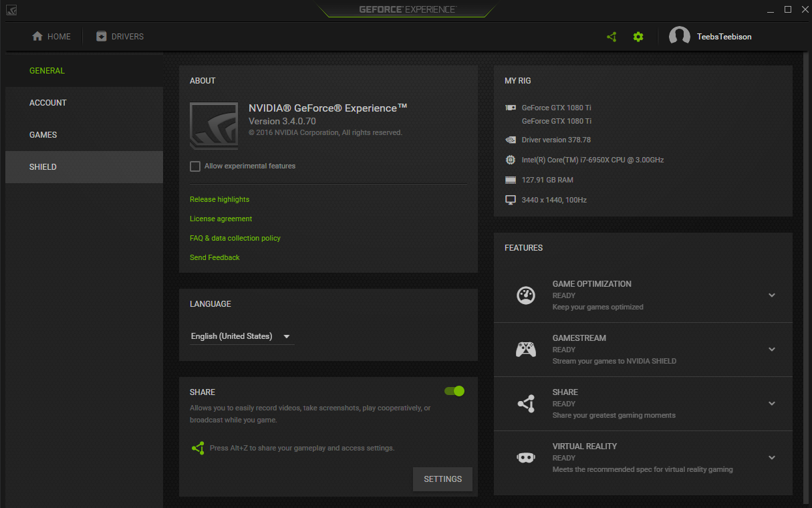
Task: Close the GeForce Experience window
Action: point(804,9)
